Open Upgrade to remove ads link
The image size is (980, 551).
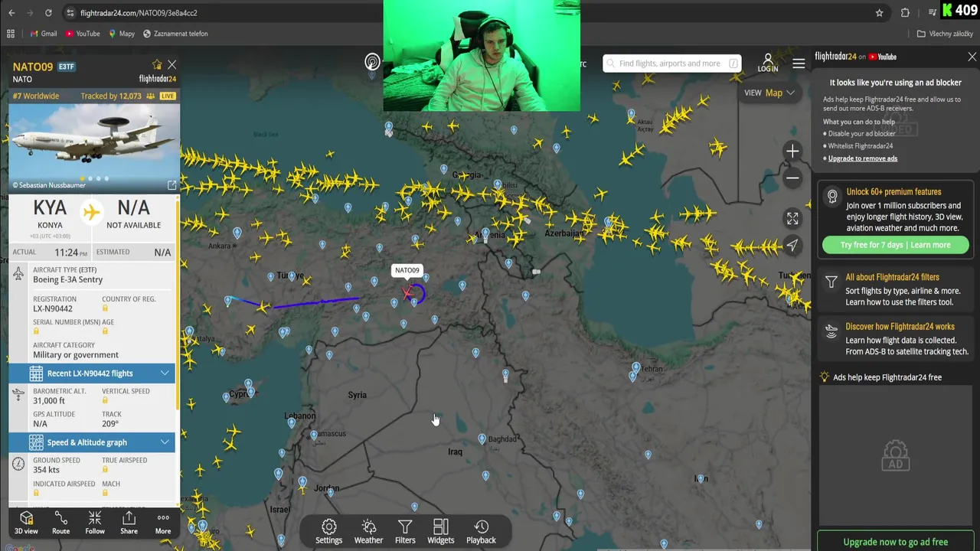(862, 158)
